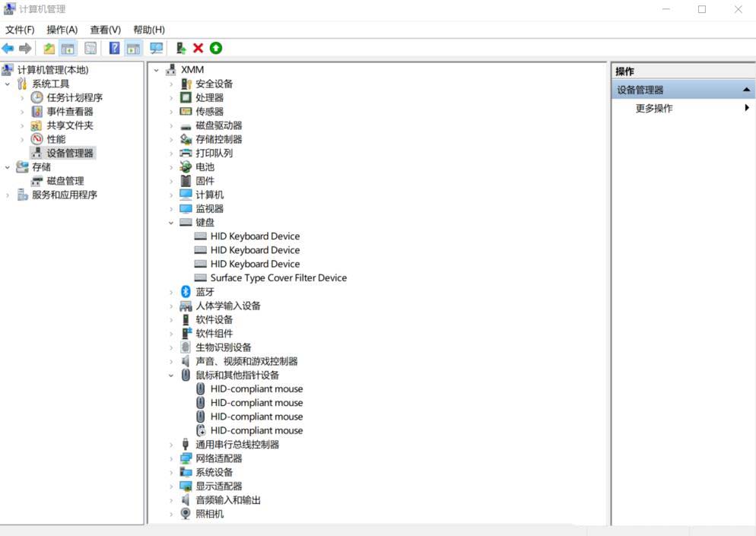
Task: Click the Forward arrow toolbar icon
Action: tap(25, 48)
